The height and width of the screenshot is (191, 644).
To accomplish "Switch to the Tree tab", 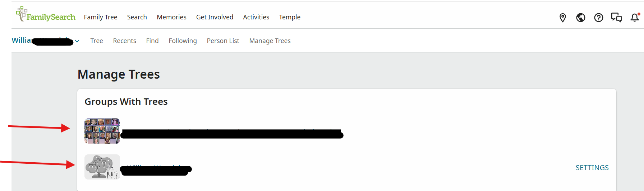I will point(97,41).
